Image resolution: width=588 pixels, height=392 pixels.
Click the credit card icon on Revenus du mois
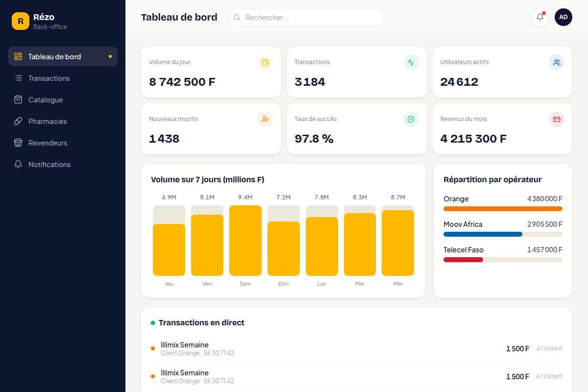[x=557, y=119]
